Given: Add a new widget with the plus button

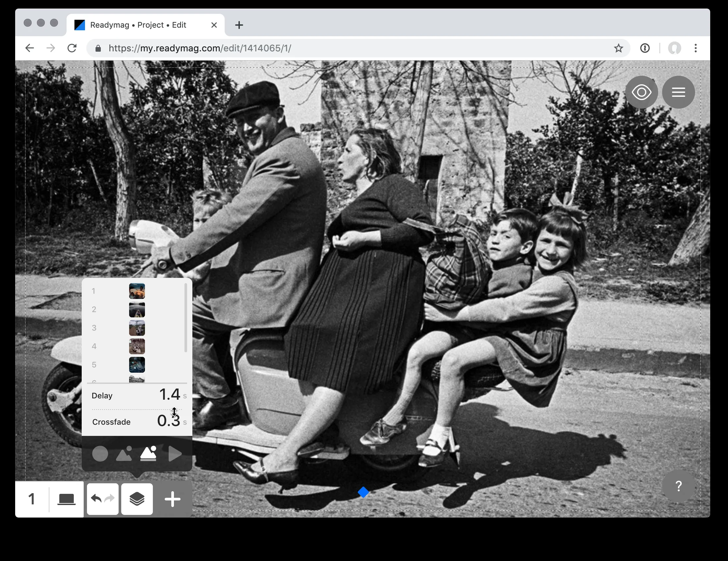Looking at the screenshot, I should 173,499.
